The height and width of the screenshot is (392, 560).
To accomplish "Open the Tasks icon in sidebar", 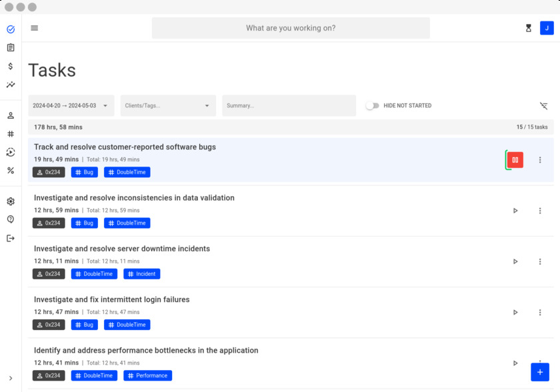I will click(x=11, y=29).
